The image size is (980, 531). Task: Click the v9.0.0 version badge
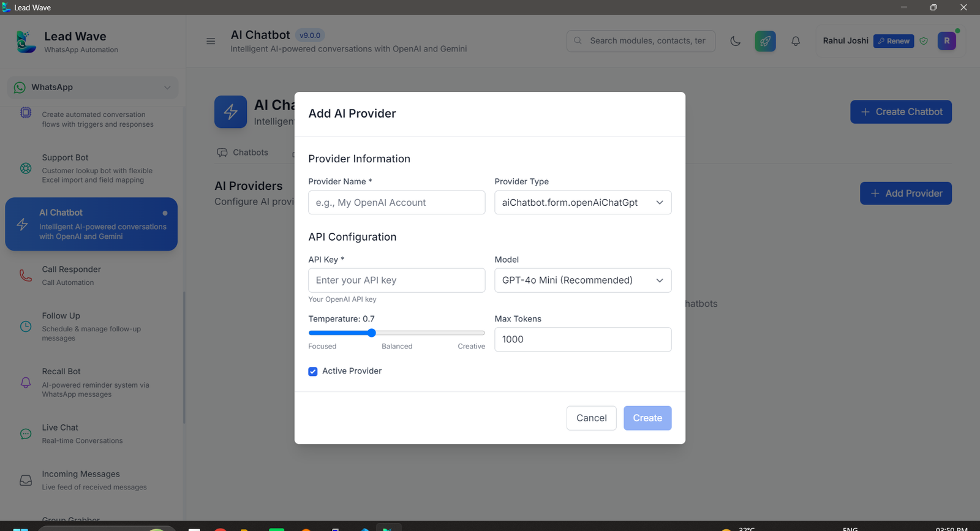[310, 36]
